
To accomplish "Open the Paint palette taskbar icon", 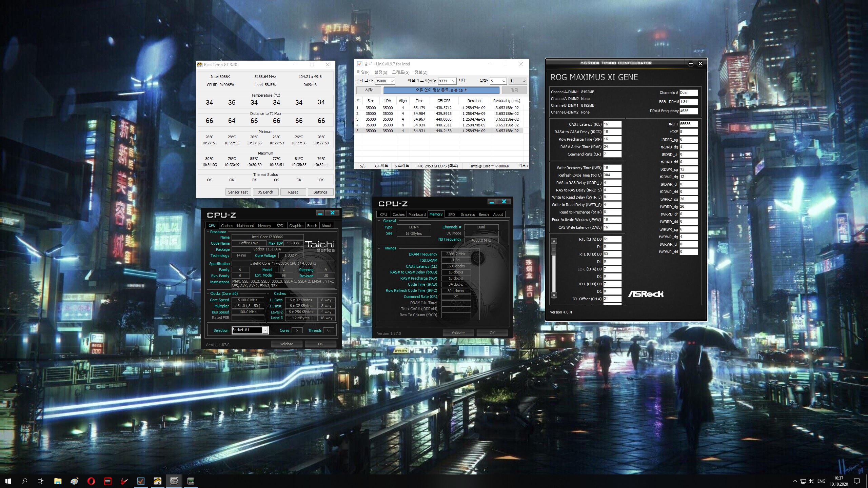I will [x=74, y=481].
